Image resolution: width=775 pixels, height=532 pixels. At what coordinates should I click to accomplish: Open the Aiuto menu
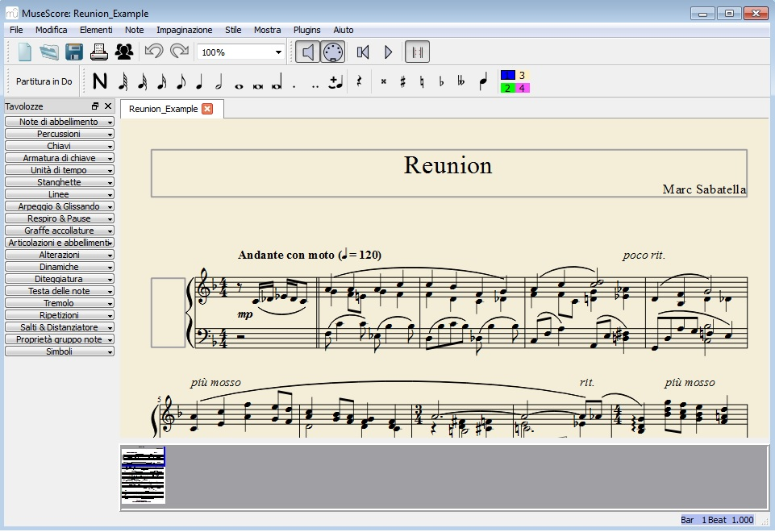tap(344, 30)
